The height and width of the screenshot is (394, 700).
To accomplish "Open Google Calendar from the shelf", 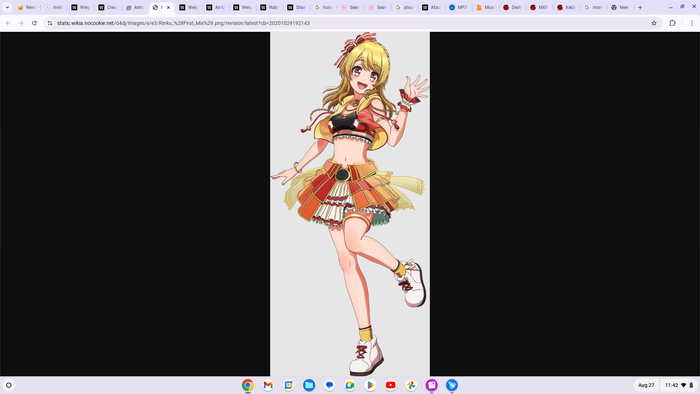I will [289, 385].
